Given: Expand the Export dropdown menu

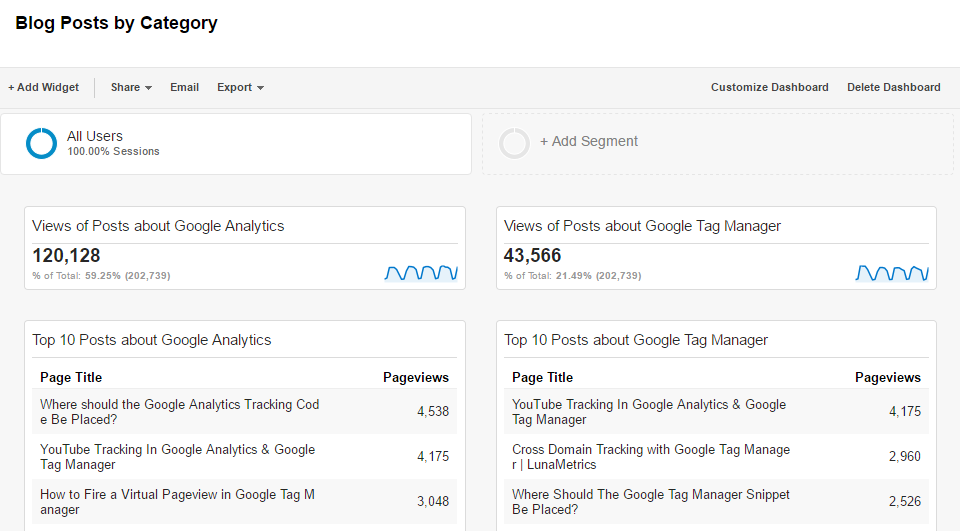Looking at the screenshot, I should tap(240, 87).
